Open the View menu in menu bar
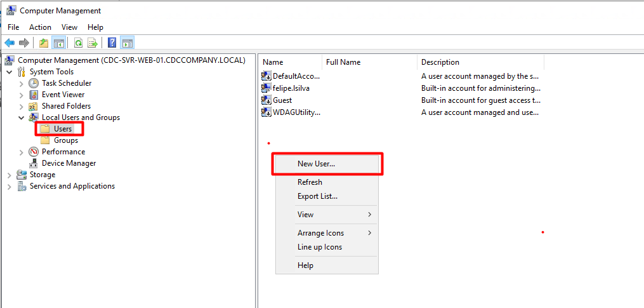644x308 pixels. pyautogui.click(x=69, y=27)
